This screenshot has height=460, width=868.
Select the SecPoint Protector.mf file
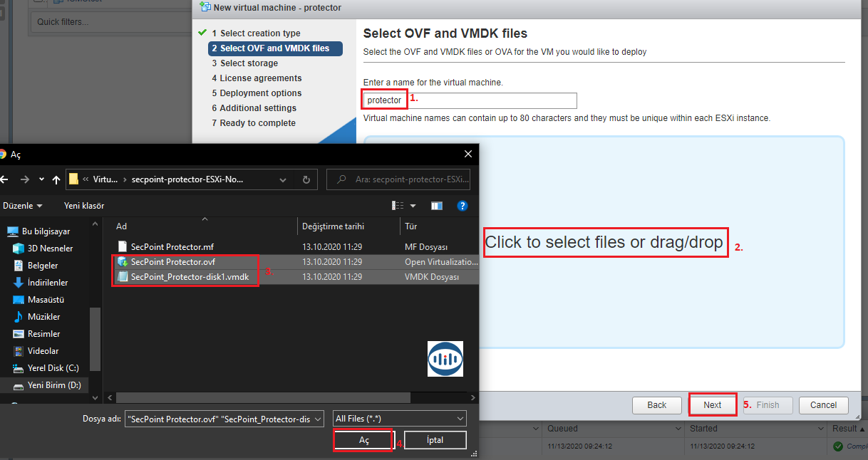point(172,247)
